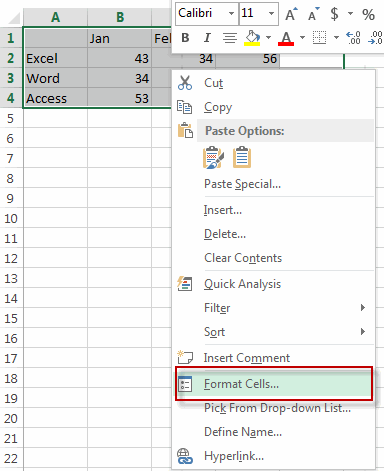Select row 10 header

coord(11,218)
